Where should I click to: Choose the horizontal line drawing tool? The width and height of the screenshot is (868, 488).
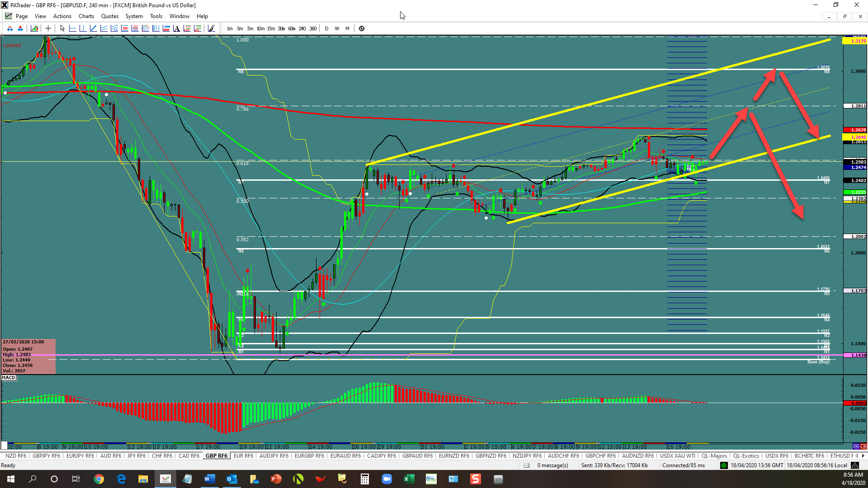(x=72, y=28)
